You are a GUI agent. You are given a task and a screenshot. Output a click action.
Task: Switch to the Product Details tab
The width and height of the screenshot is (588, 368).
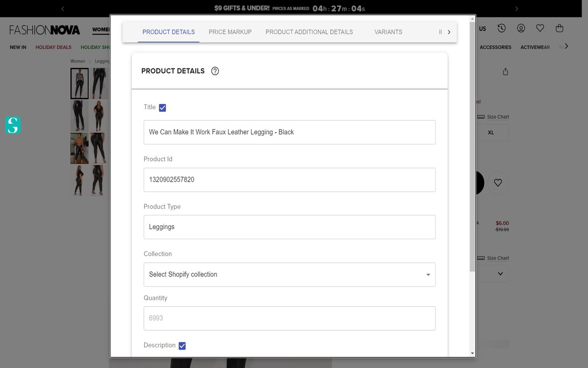pyautogui.click(x=169, y=32)
